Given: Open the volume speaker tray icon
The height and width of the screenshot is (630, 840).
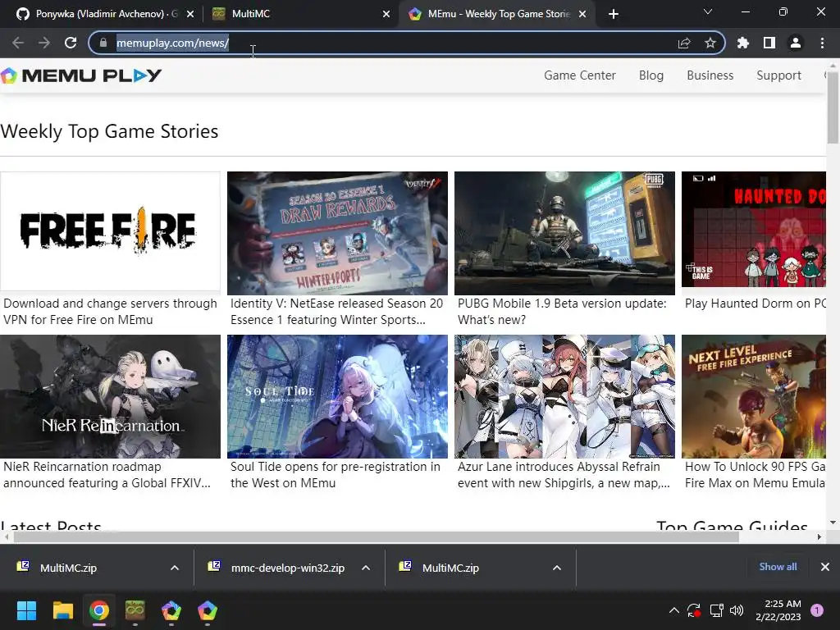Looking at the screenshot, I should click(737, 610).
